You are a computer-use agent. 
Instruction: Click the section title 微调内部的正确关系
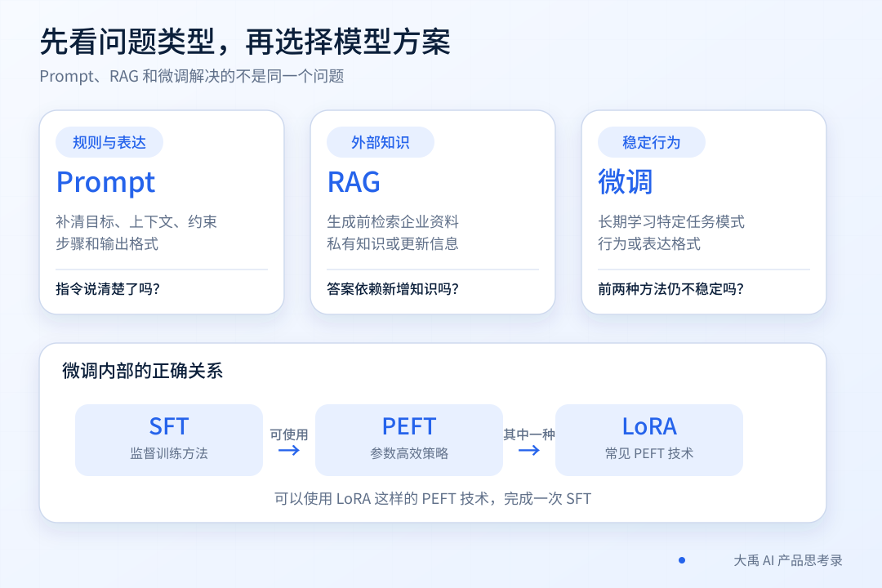coord(142,371)
